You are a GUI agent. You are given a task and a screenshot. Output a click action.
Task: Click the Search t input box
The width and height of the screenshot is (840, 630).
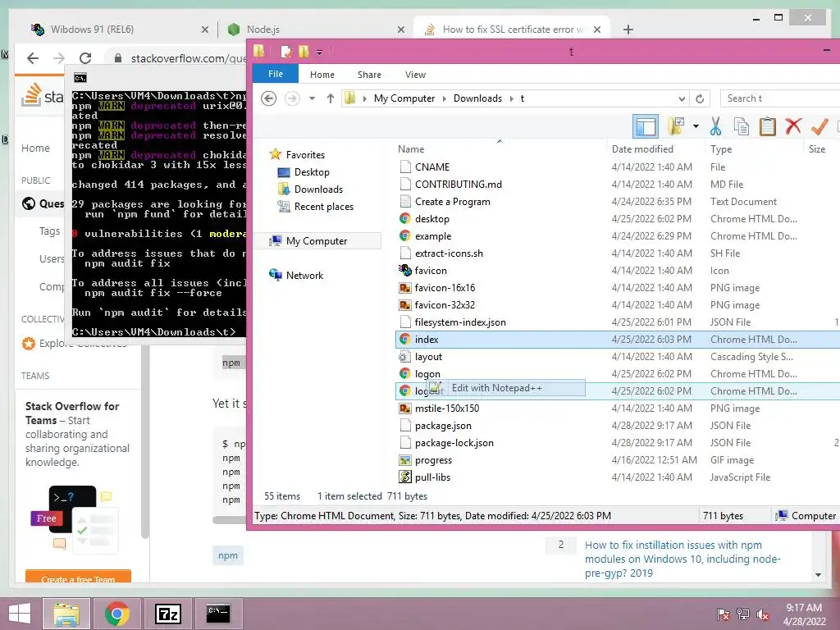point(780,98)
